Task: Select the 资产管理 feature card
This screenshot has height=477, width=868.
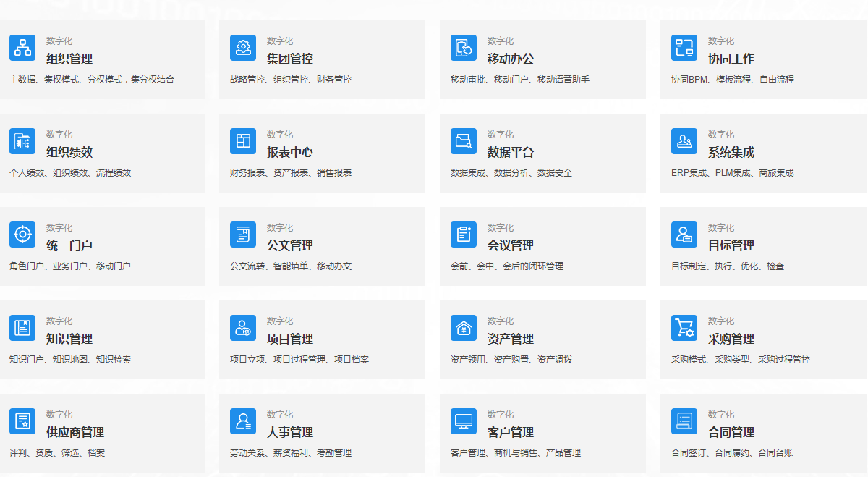Action: coord(542,339)
